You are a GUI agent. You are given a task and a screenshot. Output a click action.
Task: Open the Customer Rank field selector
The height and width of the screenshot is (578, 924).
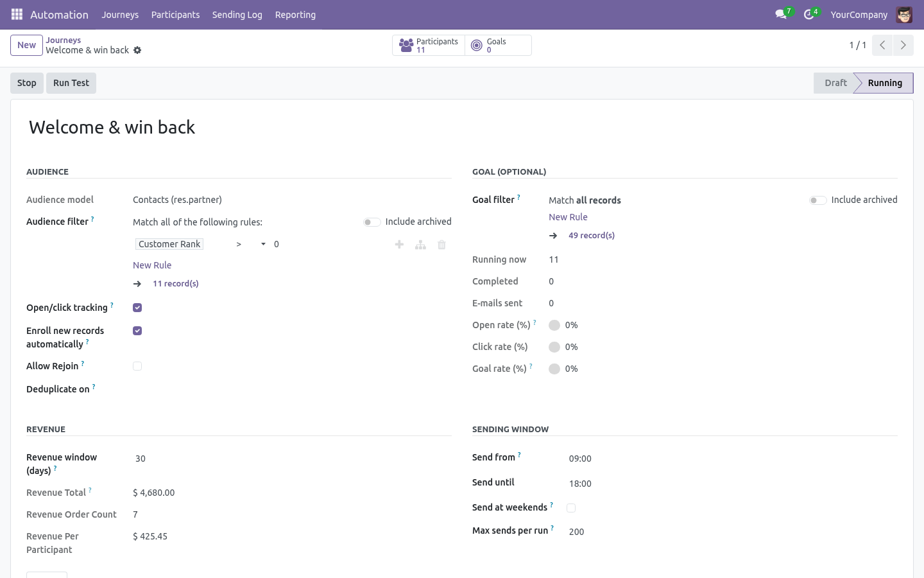[x=169, y=244]
